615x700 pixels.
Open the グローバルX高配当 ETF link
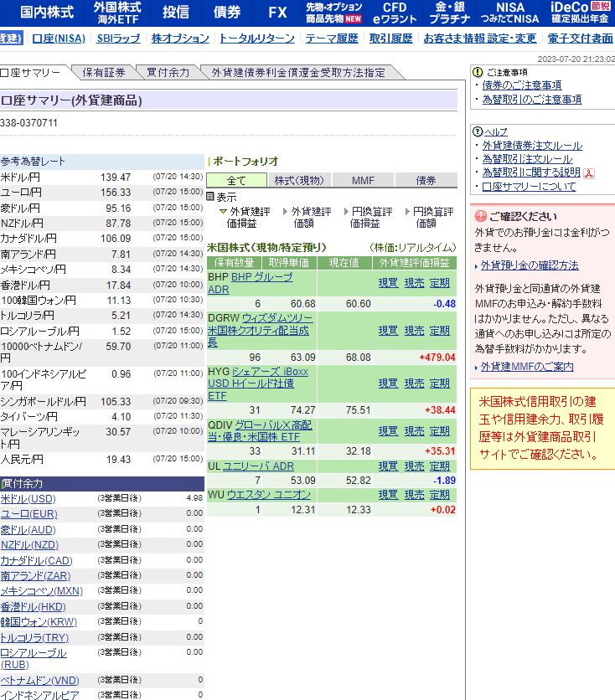click(x=261, y=431)
